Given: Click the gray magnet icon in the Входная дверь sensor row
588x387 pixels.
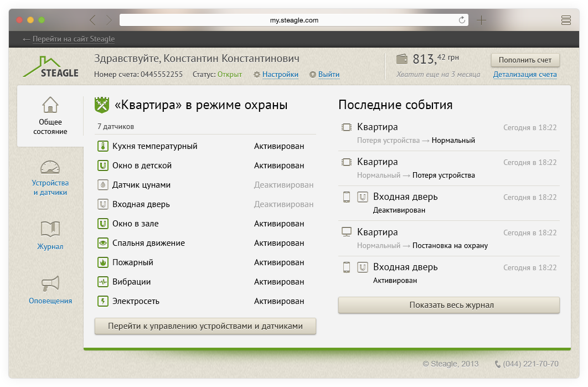Looking at the screenshot, I should click(103, 204).
